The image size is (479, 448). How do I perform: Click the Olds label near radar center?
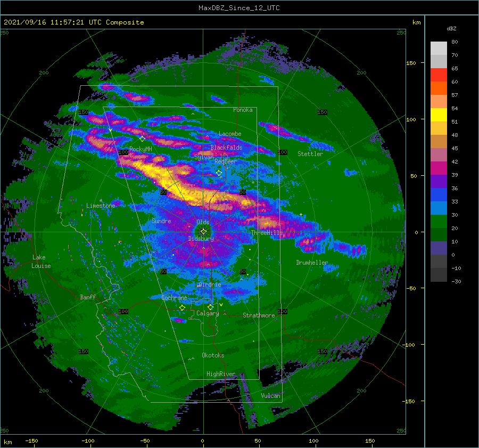(203, 222)
